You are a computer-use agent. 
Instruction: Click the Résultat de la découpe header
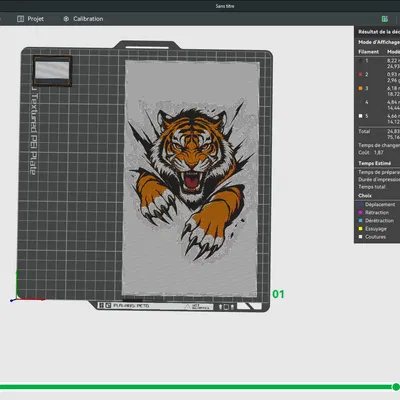pos(379,32)
